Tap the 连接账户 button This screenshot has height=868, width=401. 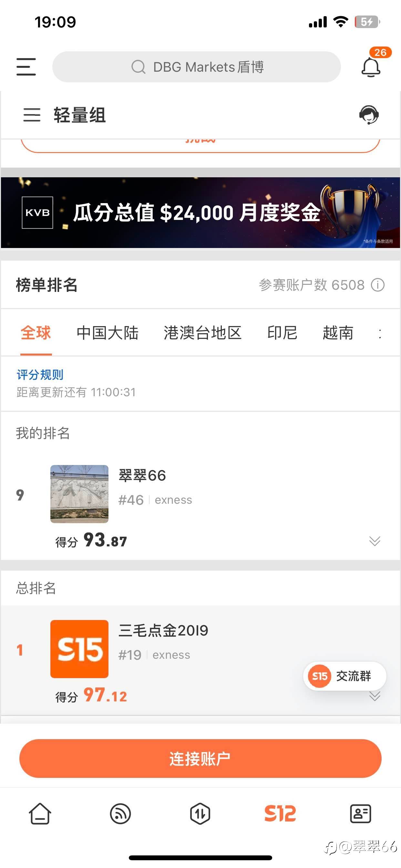[200, 759]
